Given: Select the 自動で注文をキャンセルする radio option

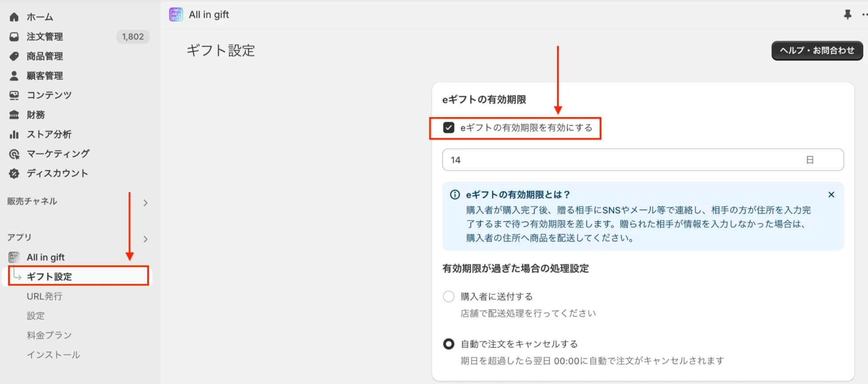Looking at the screenshot, I should coord(448,344).
